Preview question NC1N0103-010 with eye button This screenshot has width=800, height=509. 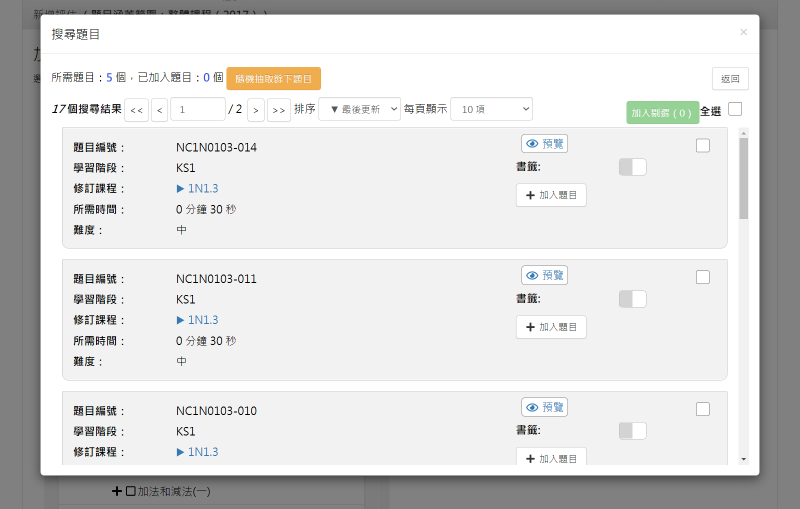[x=544, y=407]
